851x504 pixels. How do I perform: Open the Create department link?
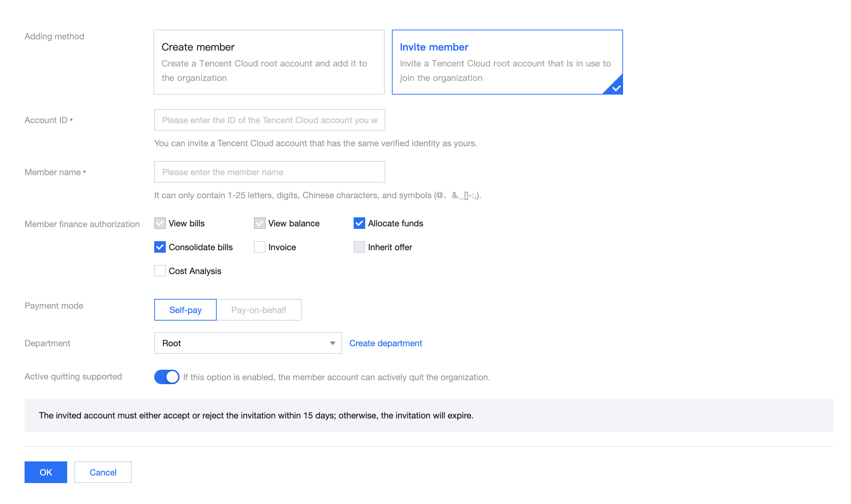[x=385, y=343]
